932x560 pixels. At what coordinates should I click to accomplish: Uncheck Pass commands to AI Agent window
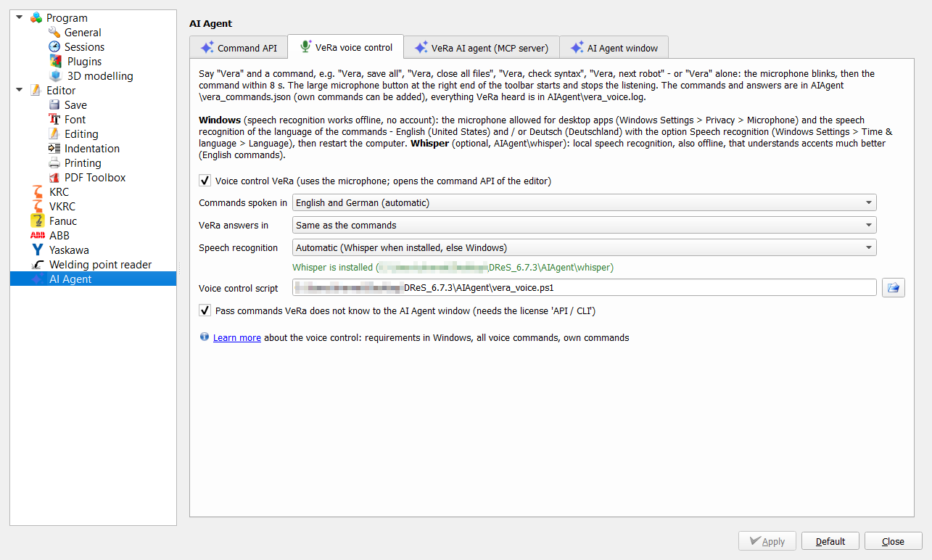point(205,310)
